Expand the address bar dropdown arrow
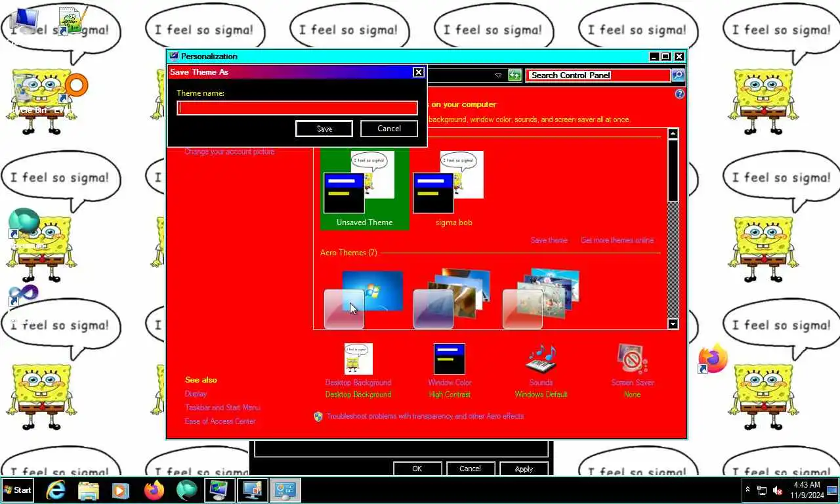 pyautogui.click(x=498, y=75)
